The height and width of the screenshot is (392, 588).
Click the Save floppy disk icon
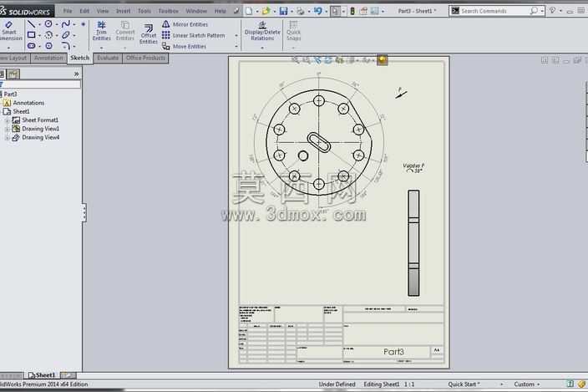coord(283,11)
